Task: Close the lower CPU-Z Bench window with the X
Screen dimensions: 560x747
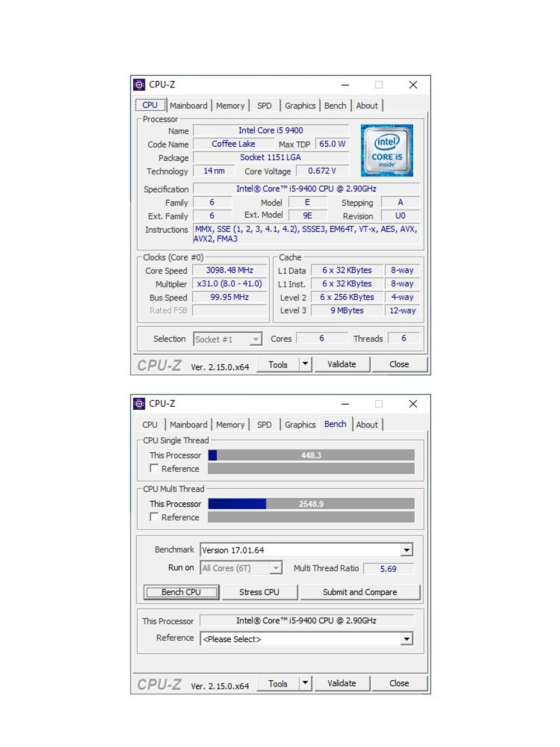Action: pos(413,403)
